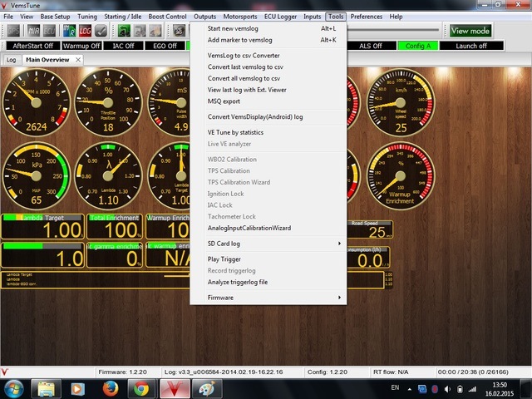Click the Warmup Enrichment round gauge
532x399 pixels.
coord(401,175)
